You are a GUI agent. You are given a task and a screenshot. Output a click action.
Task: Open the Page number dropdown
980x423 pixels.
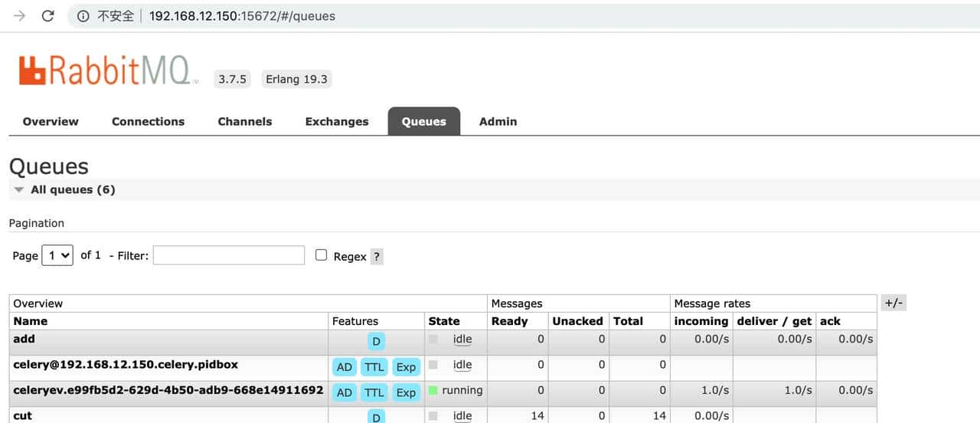click(x=57, y=255)
